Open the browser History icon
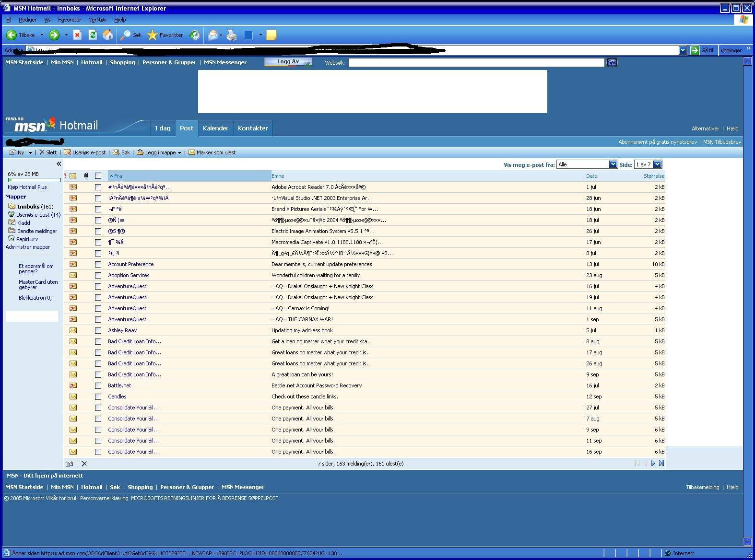 pyautogui.click(x=195, y=35)
